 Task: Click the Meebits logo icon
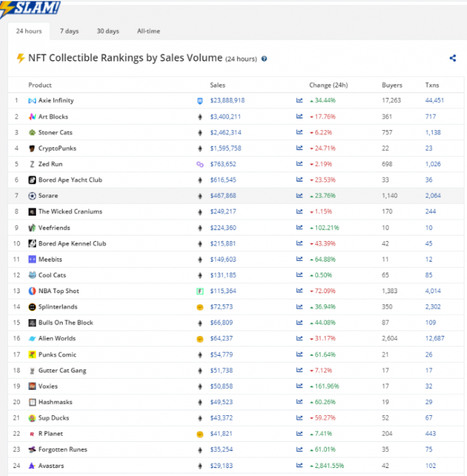click(x=32, y=259)
